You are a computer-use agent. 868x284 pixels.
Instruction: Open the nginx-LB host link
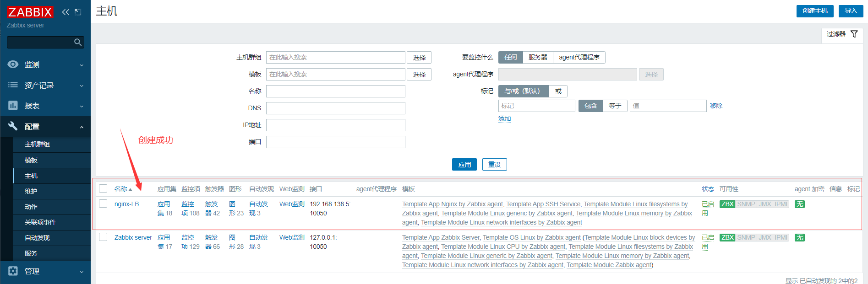[x=126, y=204]
